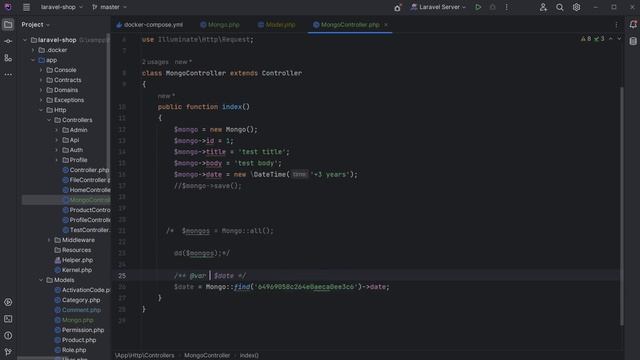Open the Structure tool window
640x360 pixels.
[x=8, y=58]
